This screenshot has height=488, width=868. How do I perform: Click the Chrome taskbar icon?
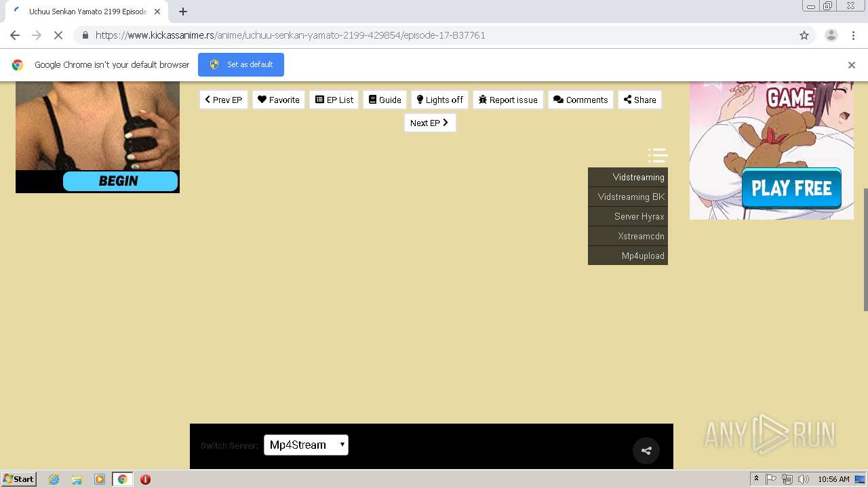[122, 479]
